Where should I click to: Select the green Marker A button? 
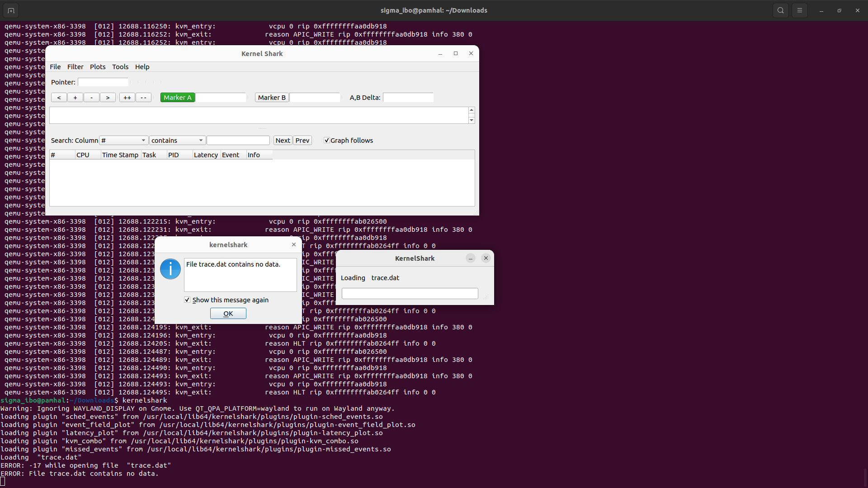(x=178, y=98)
